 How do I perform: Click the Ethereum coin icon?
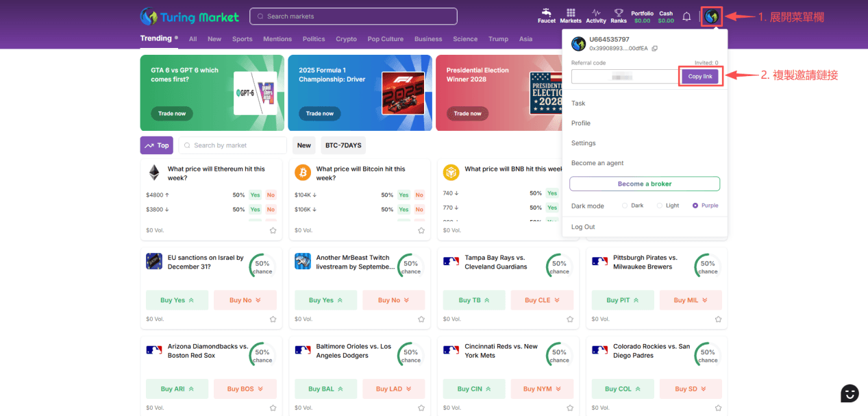coord(154,172)
